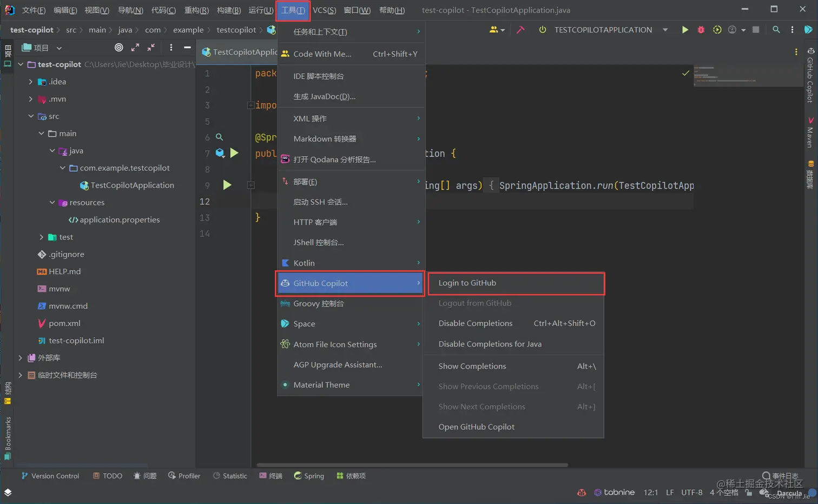Image resolution: width=818 pixels, height=504 pixels.
Task: Select Code With Me... menu item
Action: coord(350,54)
